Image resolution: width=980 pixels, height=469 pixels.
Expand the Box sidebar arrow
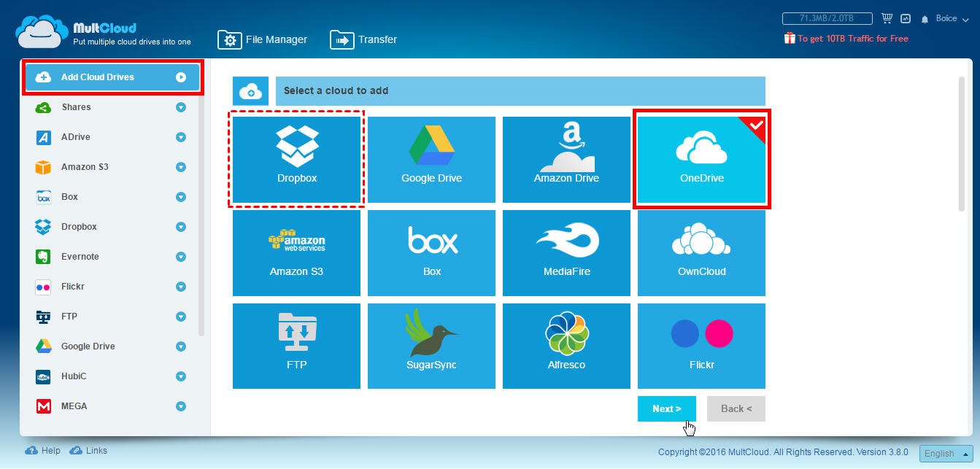(181, 197)
